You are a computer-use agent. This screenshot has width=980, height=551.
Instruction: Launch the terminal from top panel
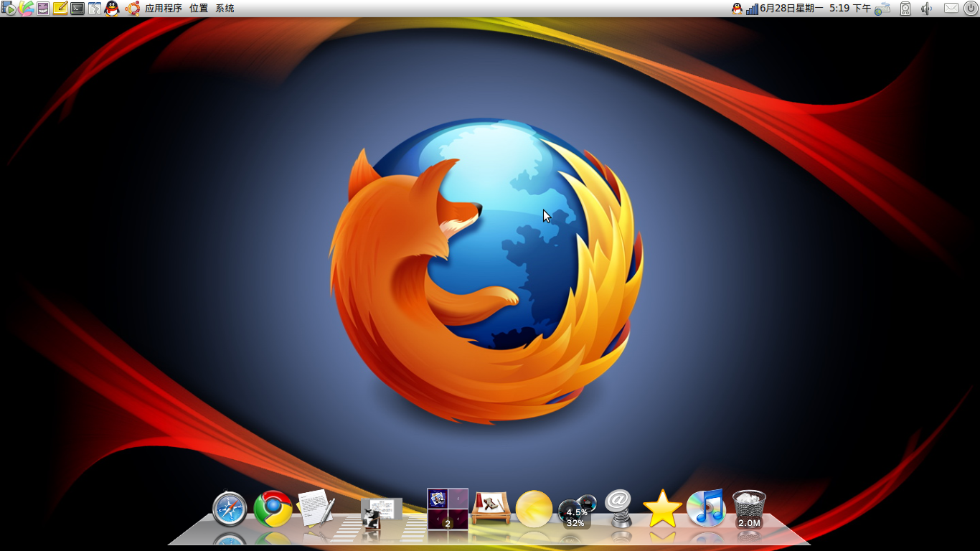[x=77, y=9]
